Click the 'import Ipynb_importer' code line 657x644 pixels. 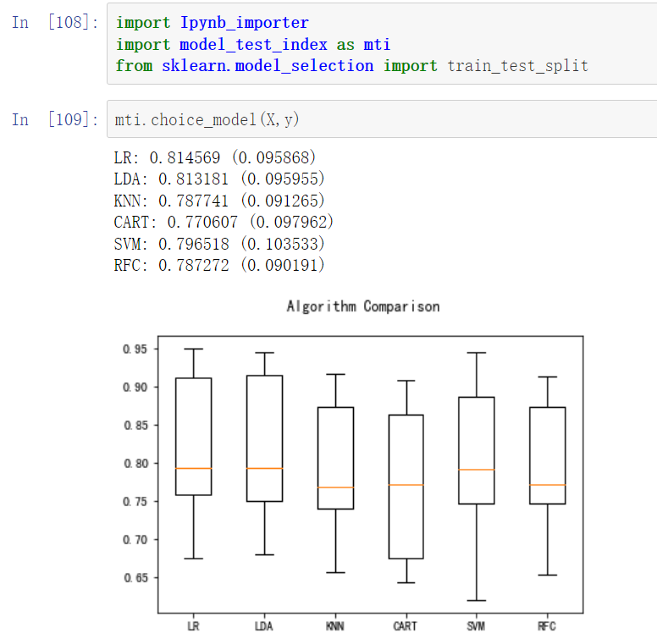[212, 23]
